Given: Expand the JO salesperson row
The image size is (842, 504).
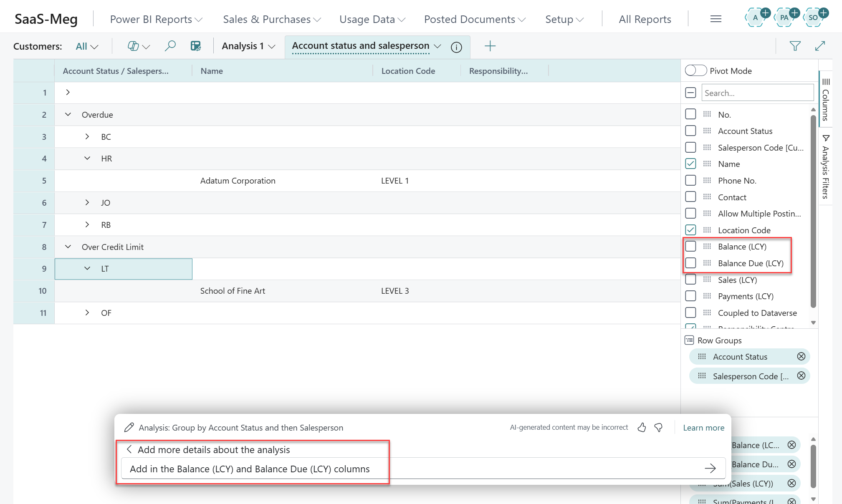Looking at the screenshot, I should coord(87,202).
